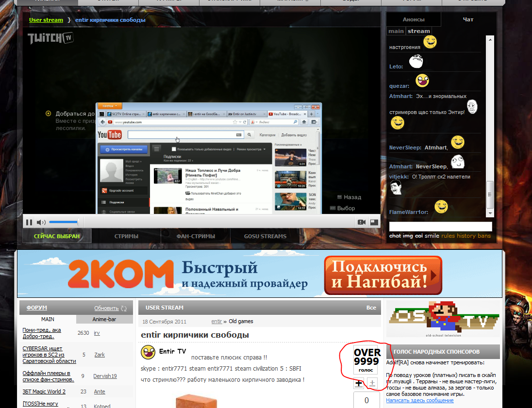Click the Обновить forum refresh link

coord(106,308)
